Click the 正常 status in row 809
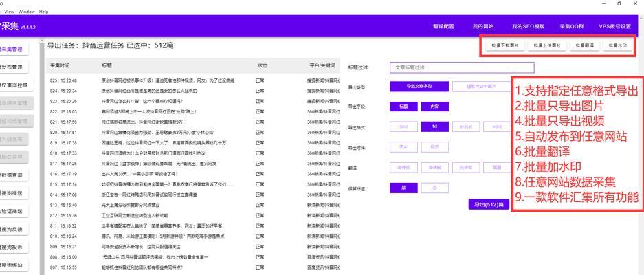Image resolution: width=644 pixels, height=275 pixels. (x=260, y=247)
